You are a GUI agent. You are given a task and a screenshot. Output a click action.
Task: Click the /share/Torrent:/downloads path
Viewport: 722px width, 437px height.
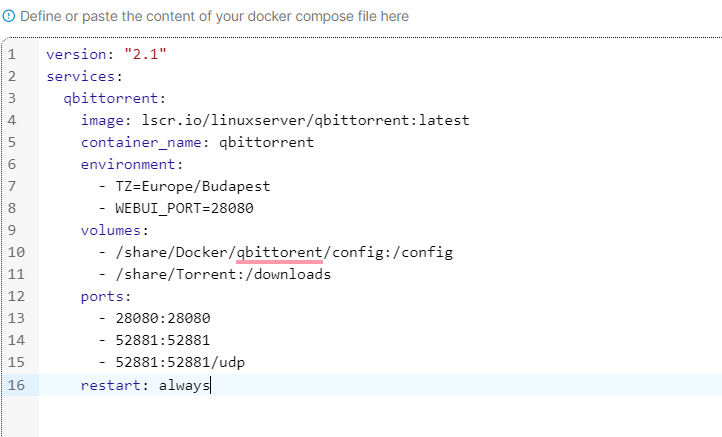click(222, 274)
